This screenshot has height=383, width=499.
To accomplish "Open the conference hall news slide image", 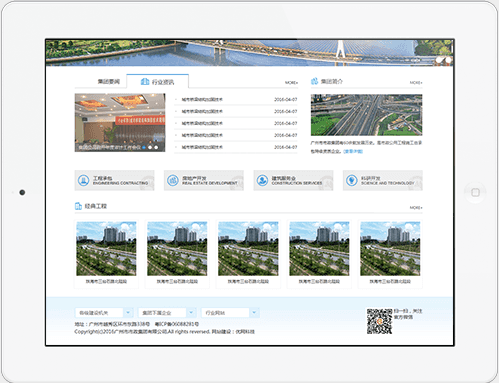I will point(120,123).
